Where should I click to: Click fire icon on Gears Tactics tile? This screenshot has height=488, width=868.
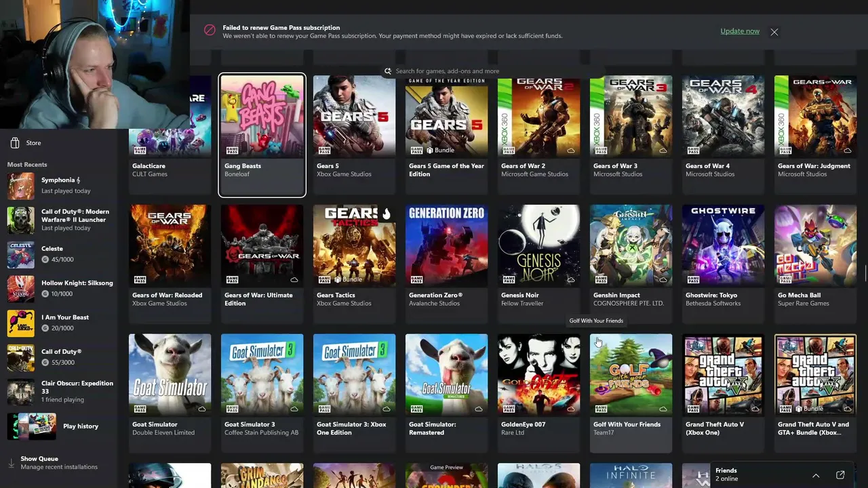[386, 214]
